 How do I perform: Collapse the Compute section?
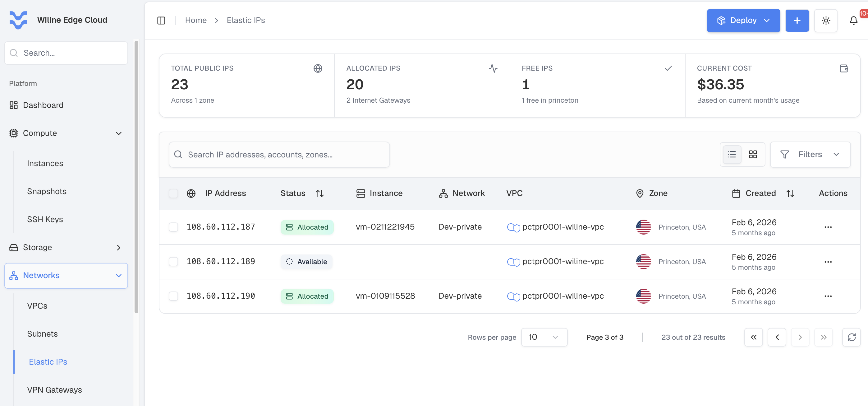point(66,133)
